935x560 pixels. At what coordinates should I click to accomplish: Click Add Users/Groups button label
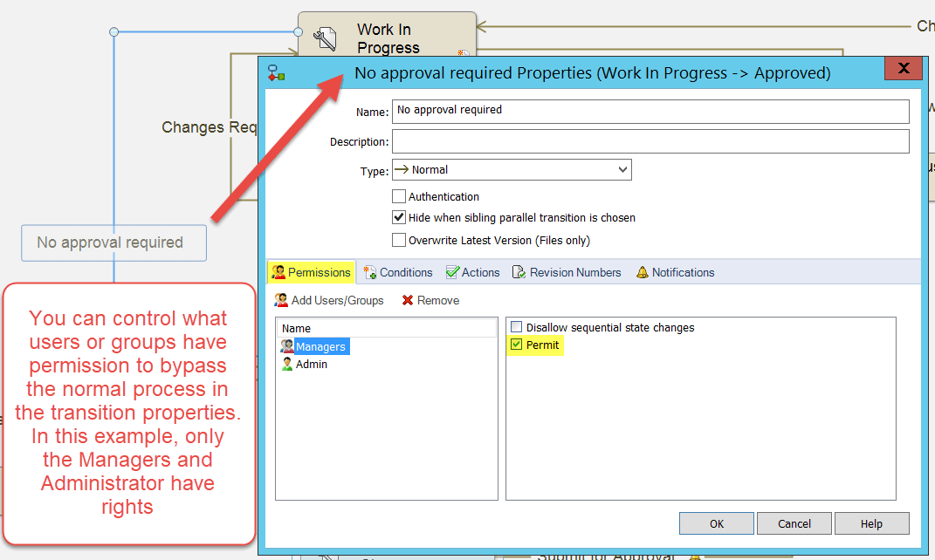(338, 300)
